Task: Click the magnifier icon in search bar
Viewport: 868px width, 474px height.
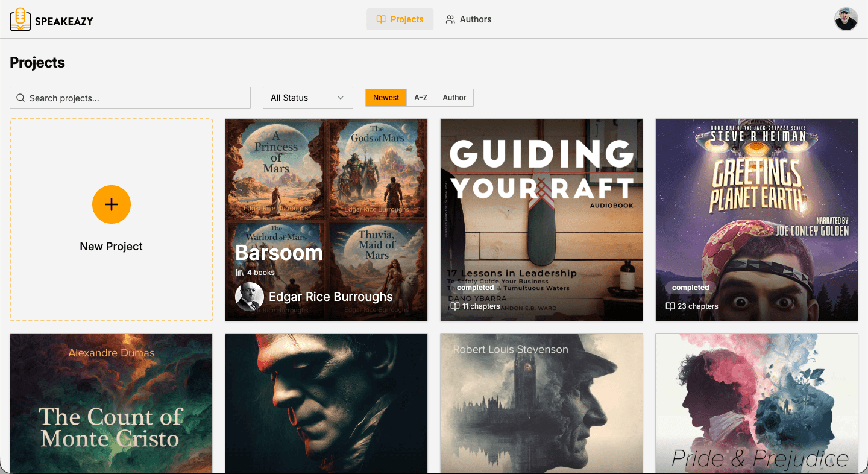Action: pyautogui.click(x=20, y=98)
